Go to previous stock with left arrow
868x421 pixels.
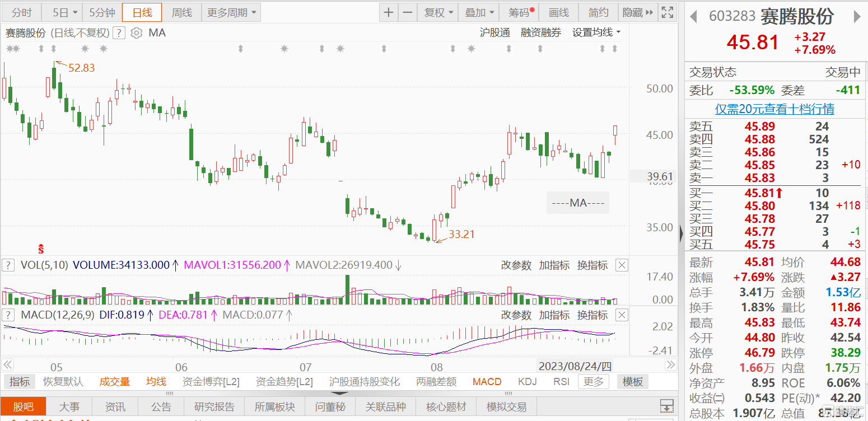(693, 17)
